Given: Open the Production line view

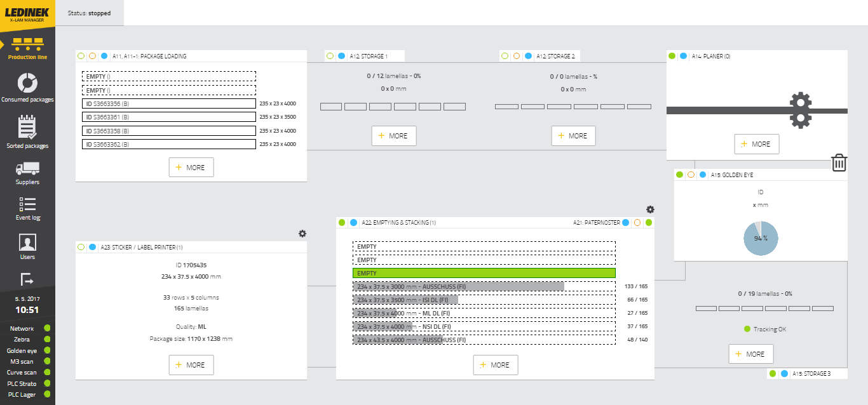Looking at the screenshot, I should tap(27, 48).
